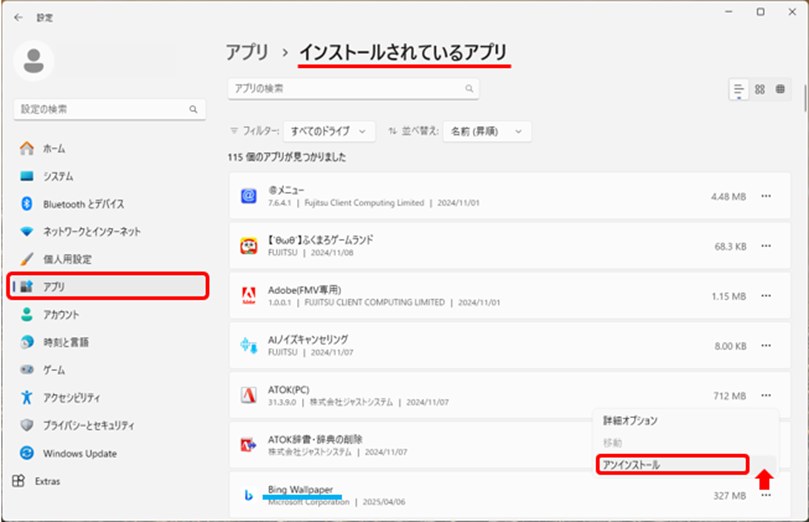Click the アプリの検索 search field
Image resolution: width=809 pixels, height=522 pixels.
tap(353, 89)
